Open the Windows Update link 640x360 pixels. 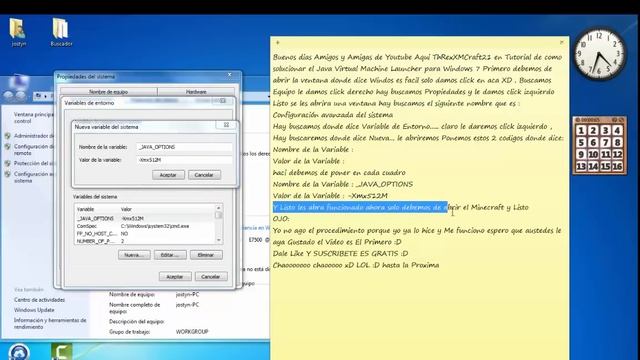click(34, 310)
